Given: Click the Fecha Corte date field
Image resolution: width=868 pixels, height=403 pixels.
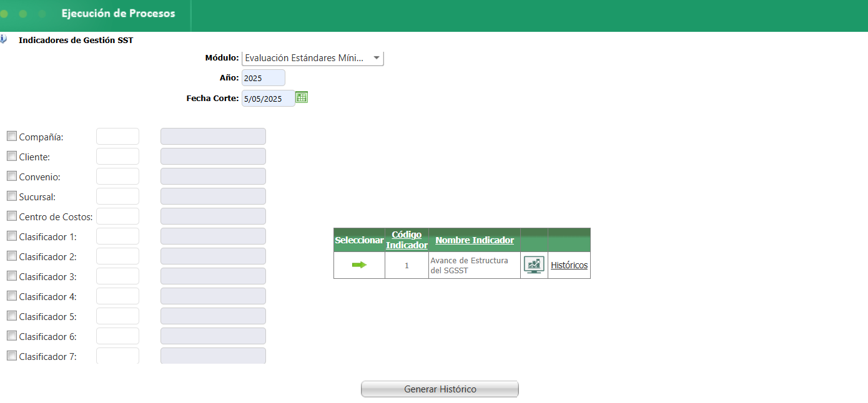Looking at the screenshot, I should click(x=268, y=99).
